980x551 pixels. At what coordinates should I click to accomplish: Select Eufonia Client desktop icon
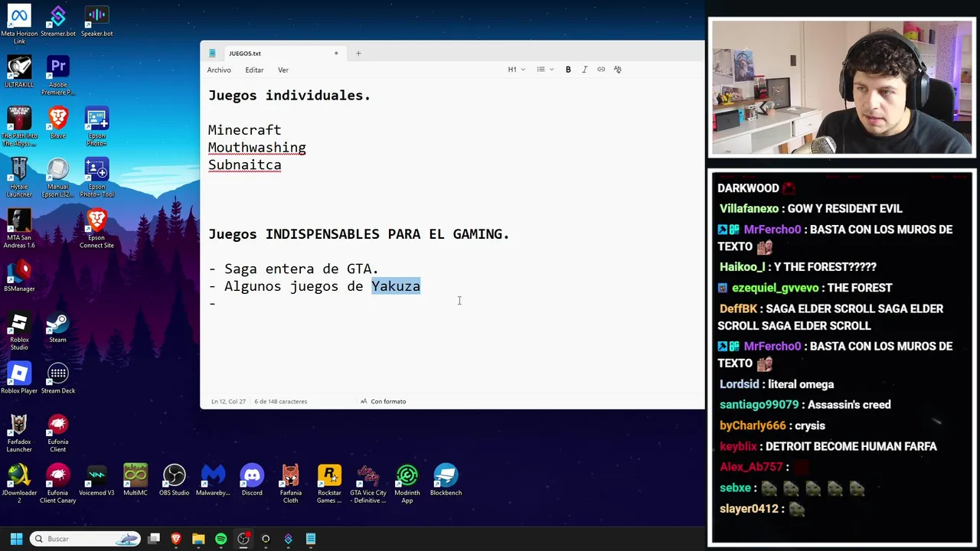point(58,432)
